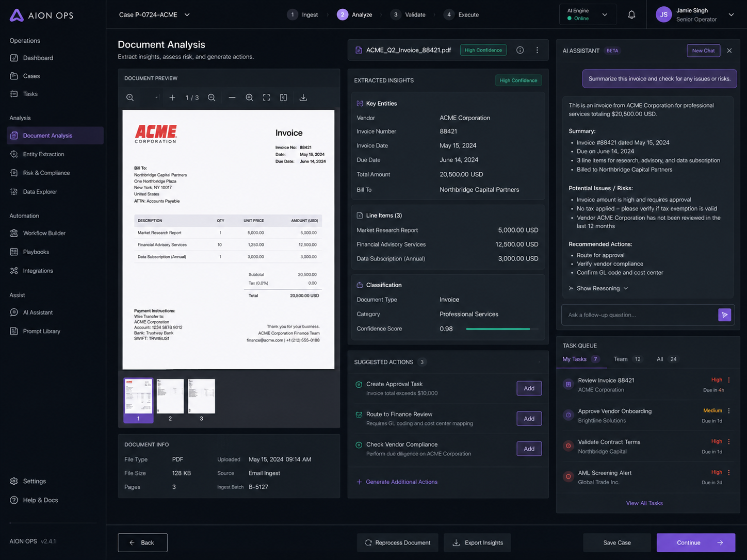This screenshot has height=560, width=747.
Task: Open options for AML Screening Alert task
Action: [729, 472]
